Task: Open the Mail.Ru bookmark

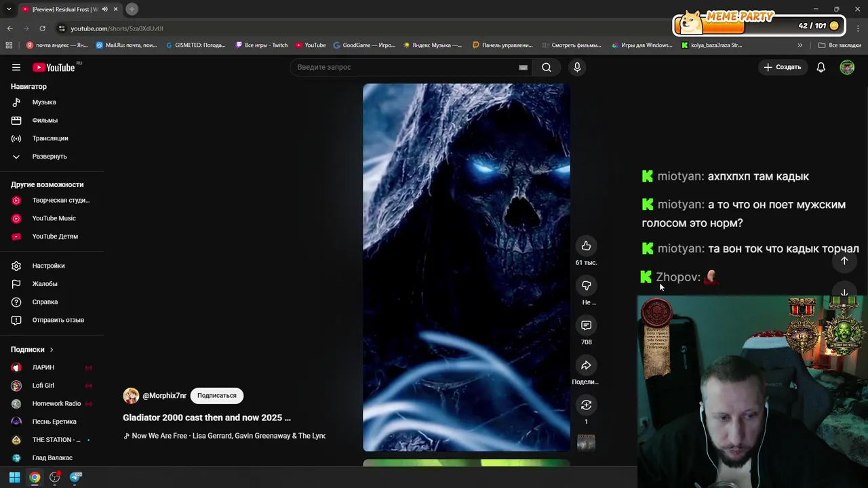Action: [127, 45]
